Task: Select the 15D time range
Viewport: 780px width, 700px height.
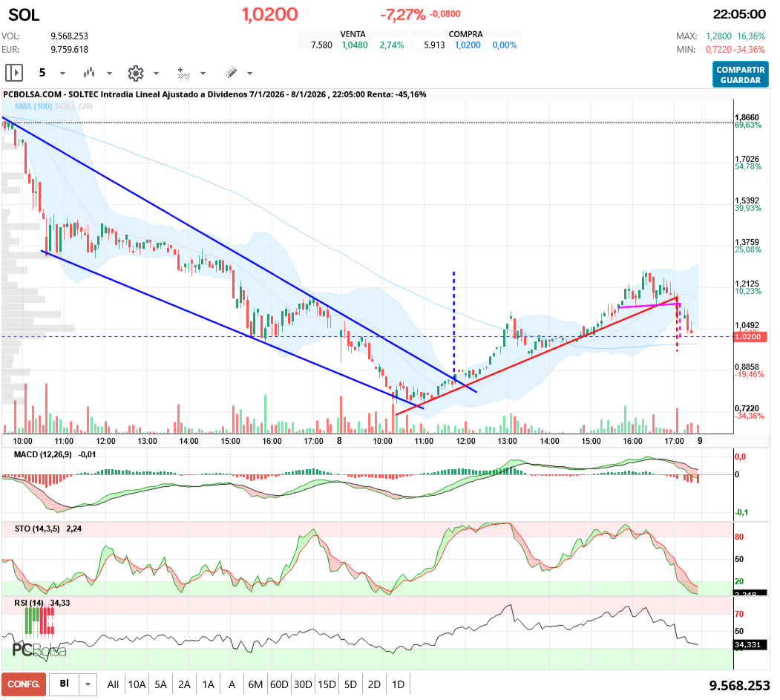Action: (x=327, y=684)
